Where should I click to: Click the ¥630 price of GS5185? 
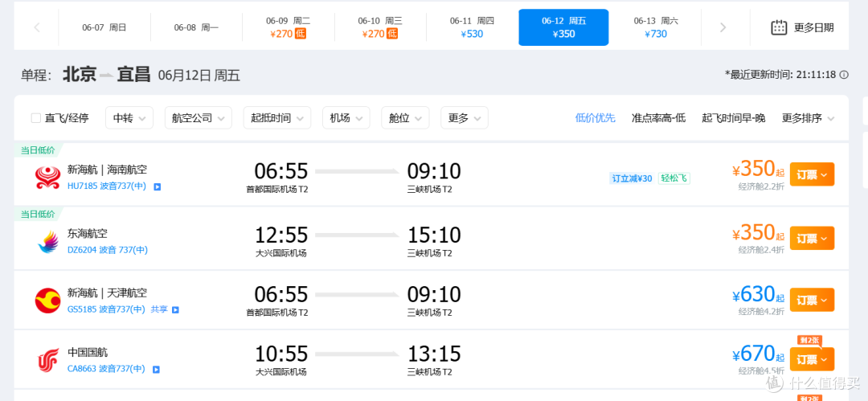(x=758, y=295)
